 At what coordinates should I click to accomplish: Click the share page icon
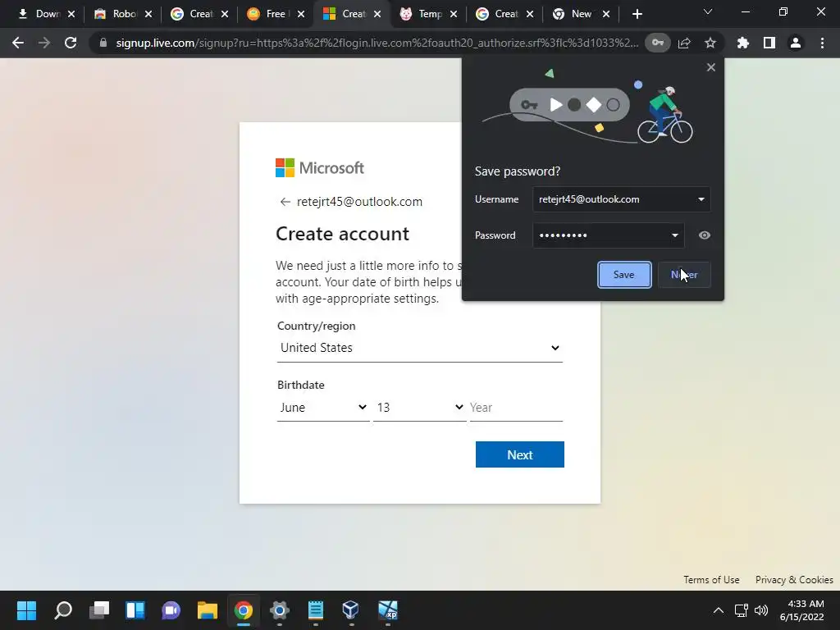pos(684,43)
